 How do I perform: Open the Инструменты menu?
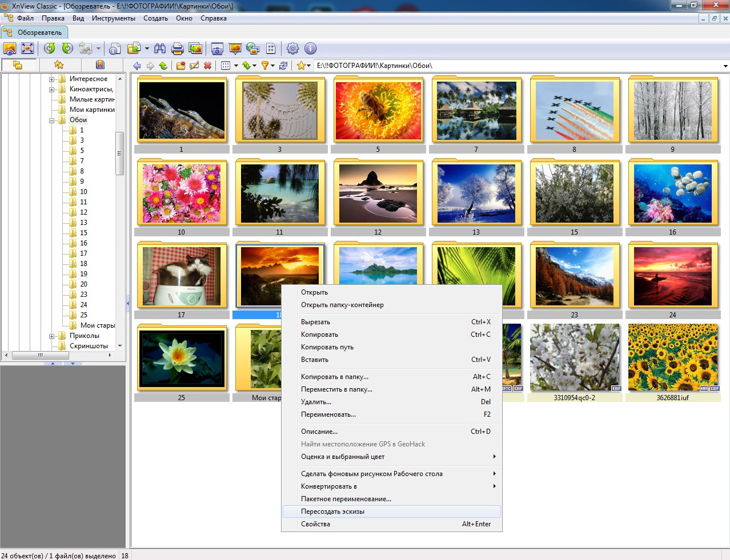[113, 18]
